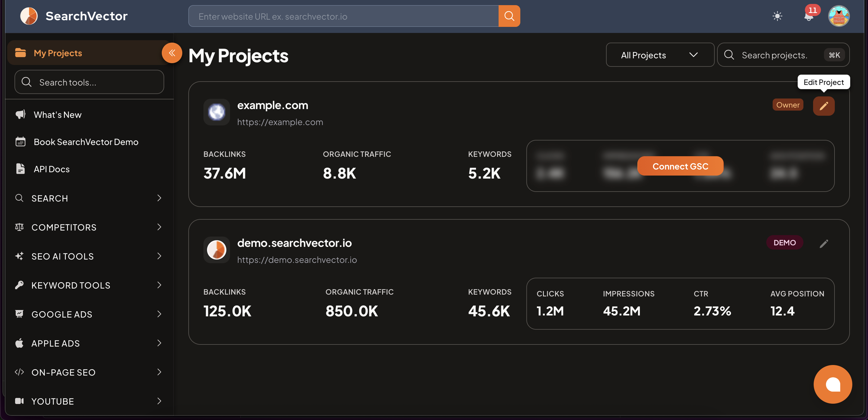Image resolution: width=868 pixels, height=420 pixels.
Task: Click the SearchVector brand name
Action: pyautogui.click(x=86, y=16)
